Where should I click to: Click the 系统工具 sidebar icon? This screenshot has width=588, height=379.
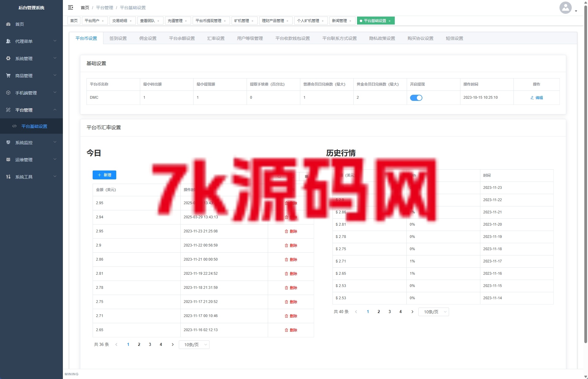click(x=8, y=177)
